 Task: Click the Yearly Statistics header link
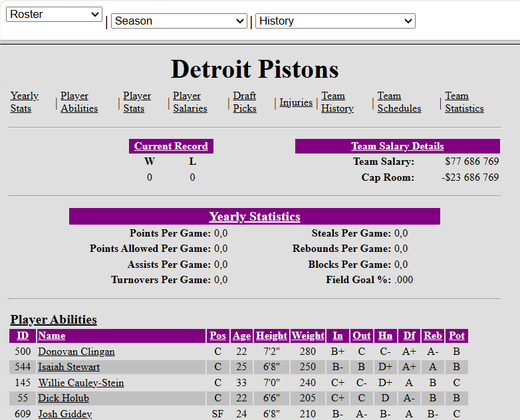(255, 217)
